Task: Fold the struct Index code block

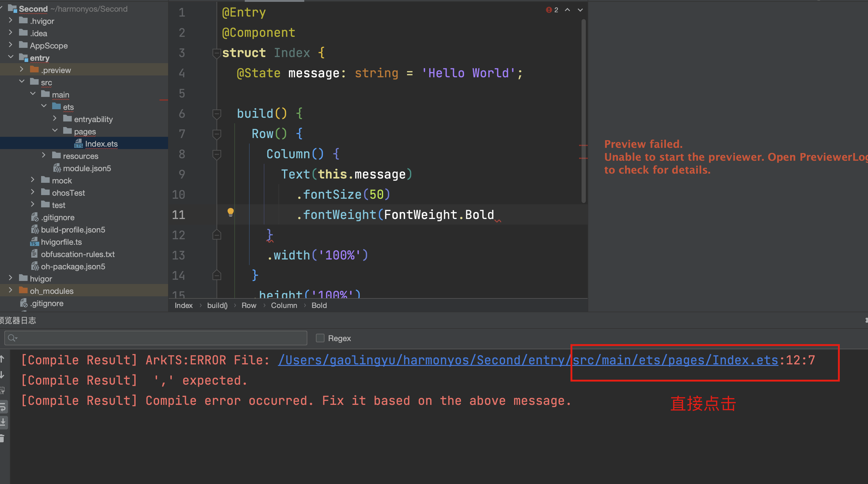Action: pos(217,53)
